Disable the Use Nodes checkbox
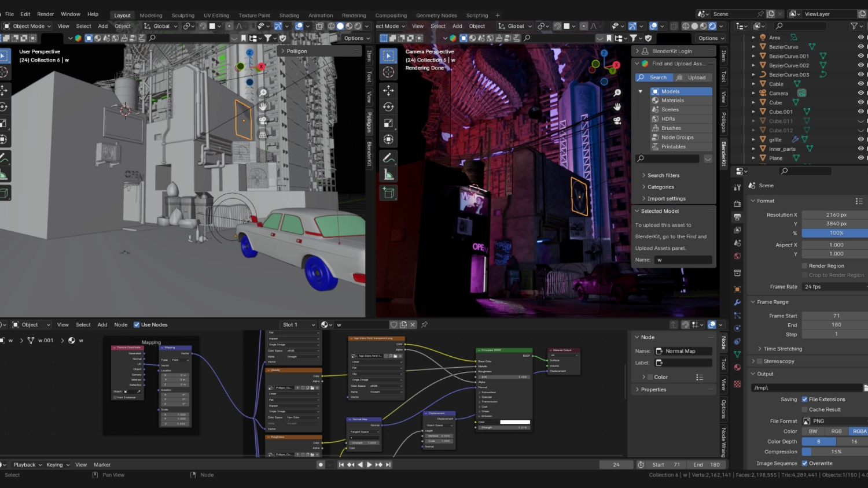 coord(137,324)
